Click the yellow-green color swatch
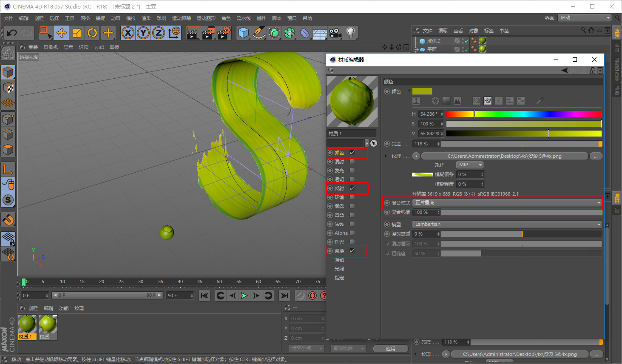This screenshot has height=364, width=622. pyautogui.click(x=422, y=91)
